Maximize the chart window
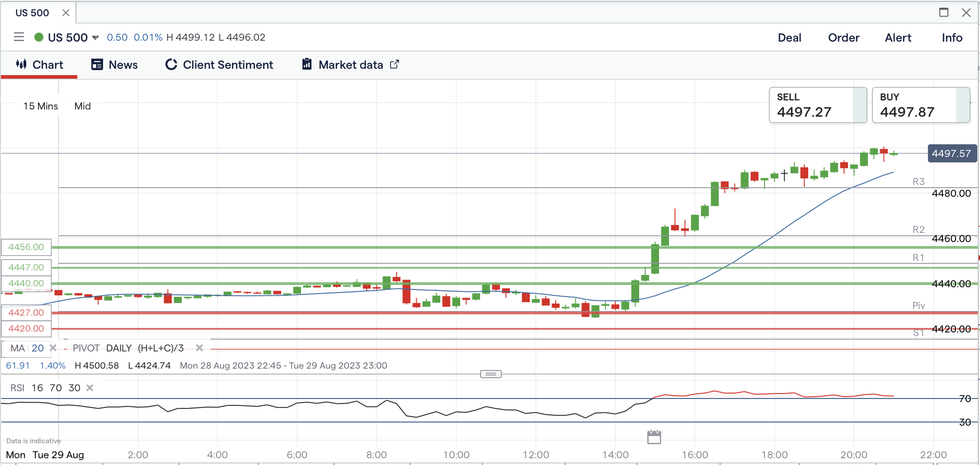 pos(944,12)
